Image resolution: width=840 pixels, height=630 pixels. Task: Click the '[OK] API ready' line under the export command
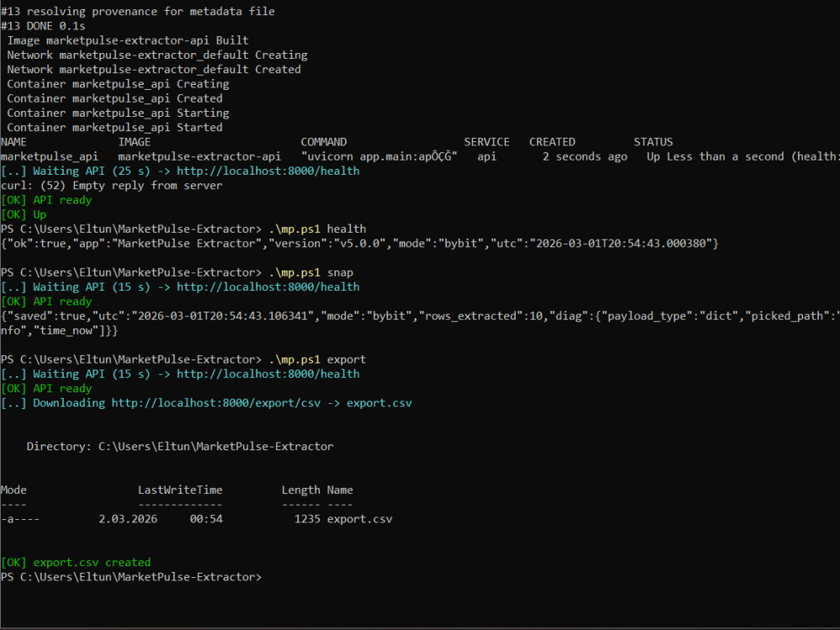[x=46, y=388]
